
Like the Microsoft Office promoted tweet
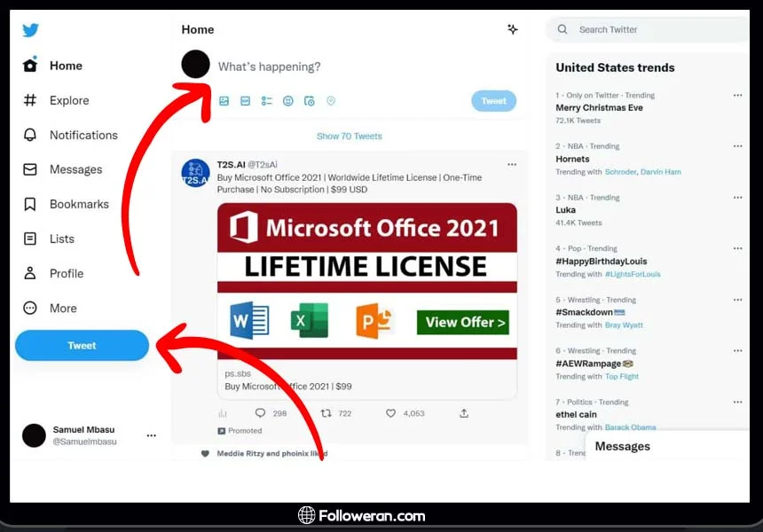pos(390,413)
